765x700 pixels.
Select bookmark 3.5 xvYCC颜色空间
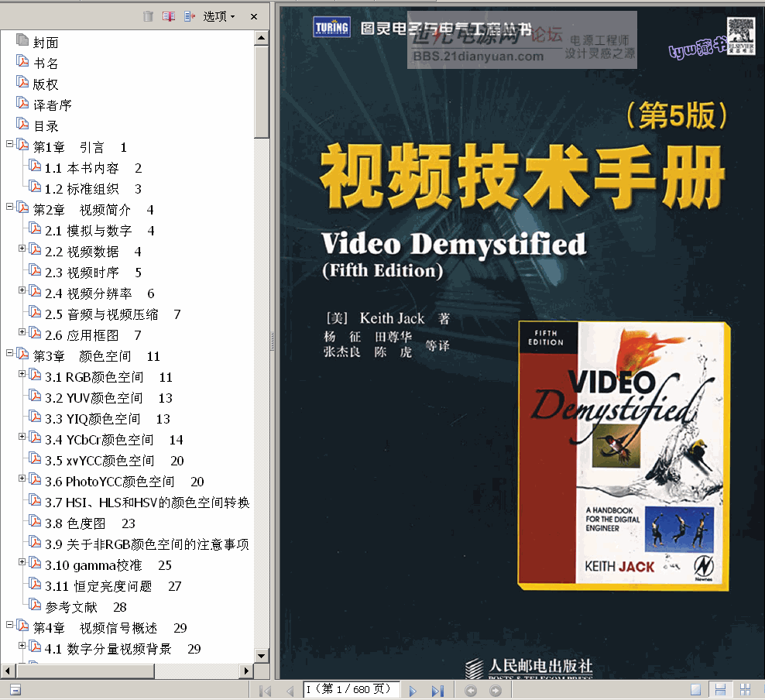[115, 461]
